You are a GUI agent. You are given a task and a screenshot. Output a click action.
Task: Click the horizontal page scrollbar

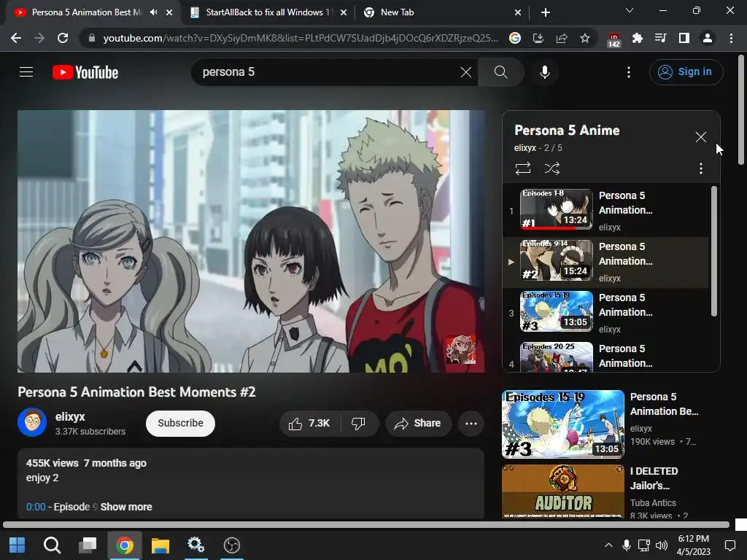(x=366, y=525)
